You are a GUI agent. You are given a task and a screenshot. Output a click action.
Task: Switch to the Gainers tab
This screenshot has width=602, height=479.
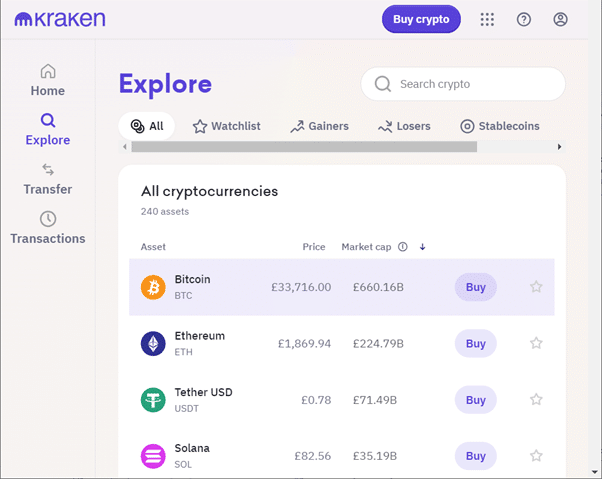(x=319, y=126)
